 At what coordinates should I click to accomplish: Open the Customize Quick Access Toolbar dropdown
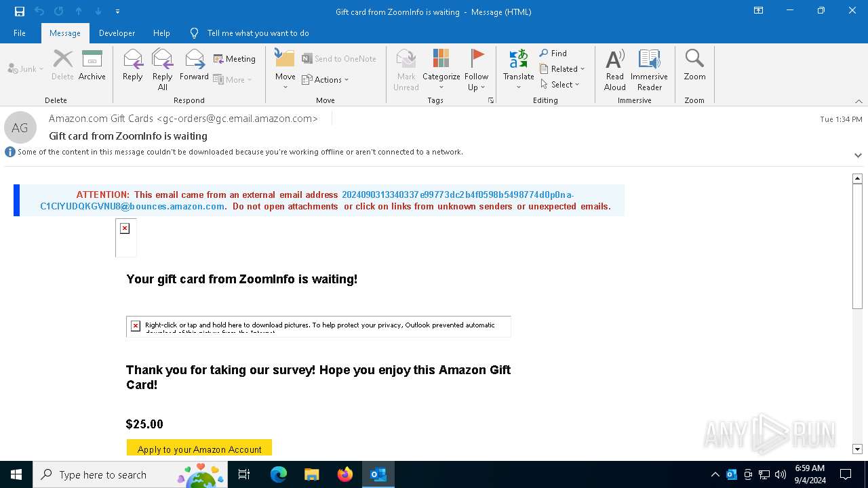[118, 12]
